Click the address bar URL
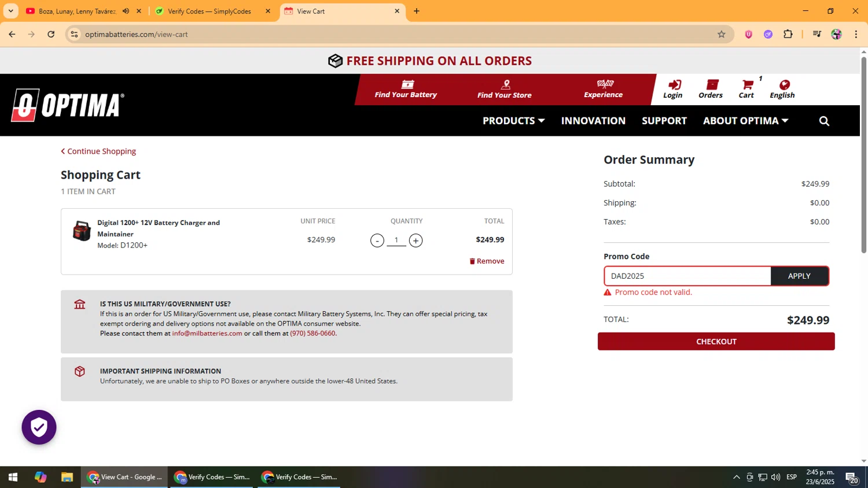868x488 pixels. point(137,34)
